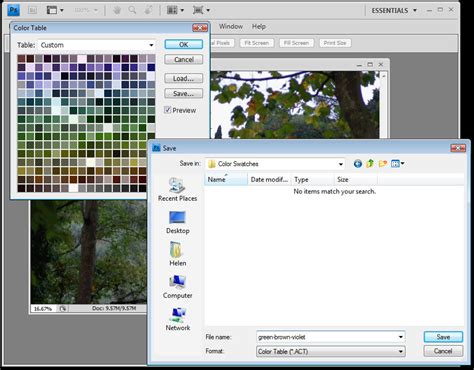This screenshot has width=474, height=370.
Task: Open the View Extras icon dropdown
Action: tap(55, 10)
